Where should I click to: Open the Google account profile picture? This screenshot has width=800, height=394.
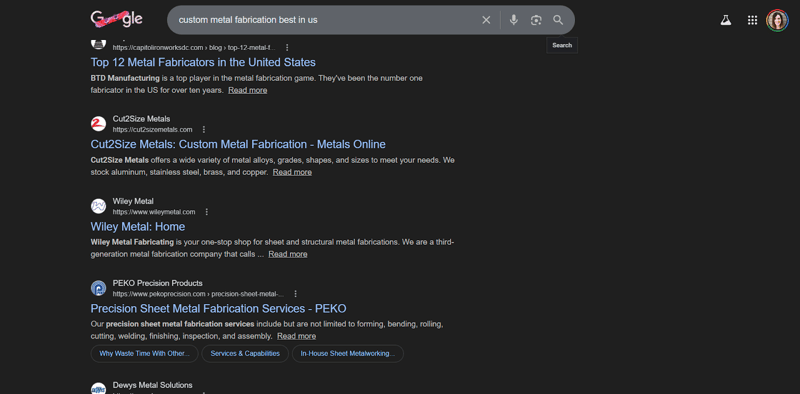(x=777, y=20)
